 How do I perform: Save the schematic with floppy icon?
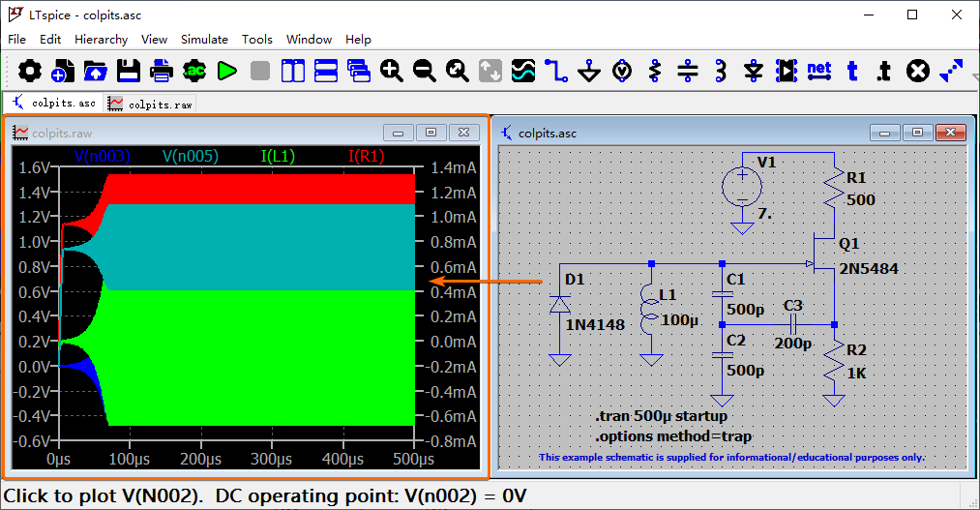point(128,71)
